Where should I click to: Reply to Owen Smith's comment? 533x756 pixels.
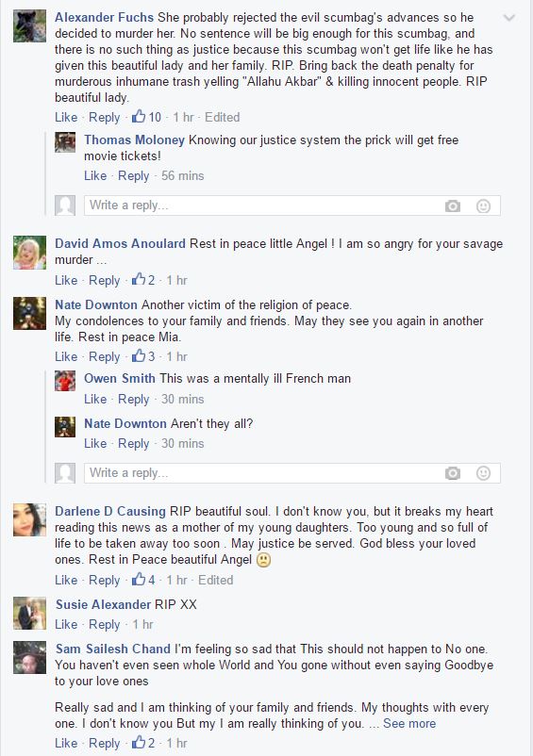tap(134, 400)
